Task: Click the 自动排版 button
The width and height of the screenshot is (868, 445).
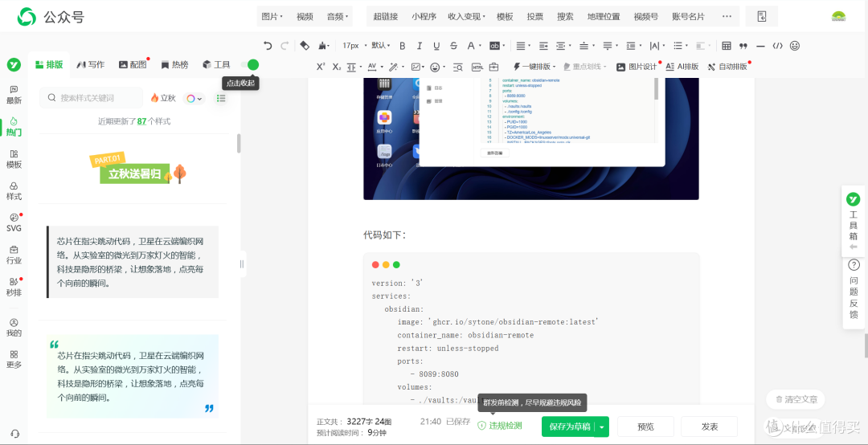Action: point(727,67)
